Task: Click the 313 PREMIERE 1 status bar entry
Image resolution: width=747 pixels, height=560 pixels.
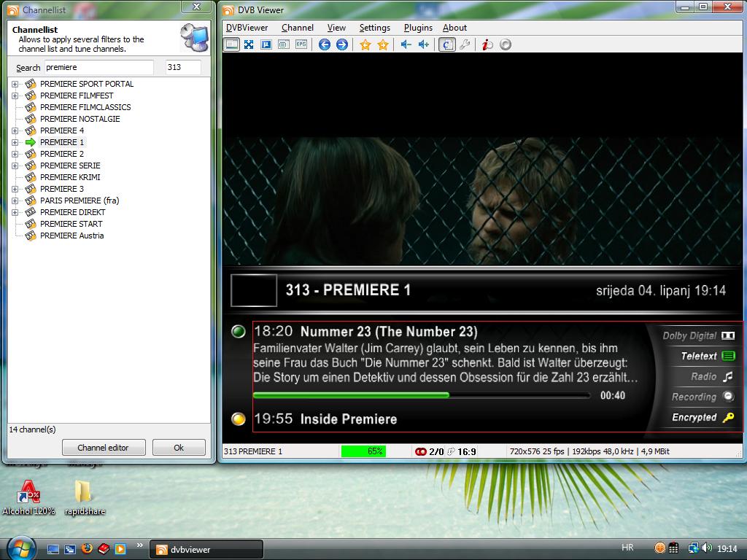Action: pyautogui.click(x=253, y=451)
